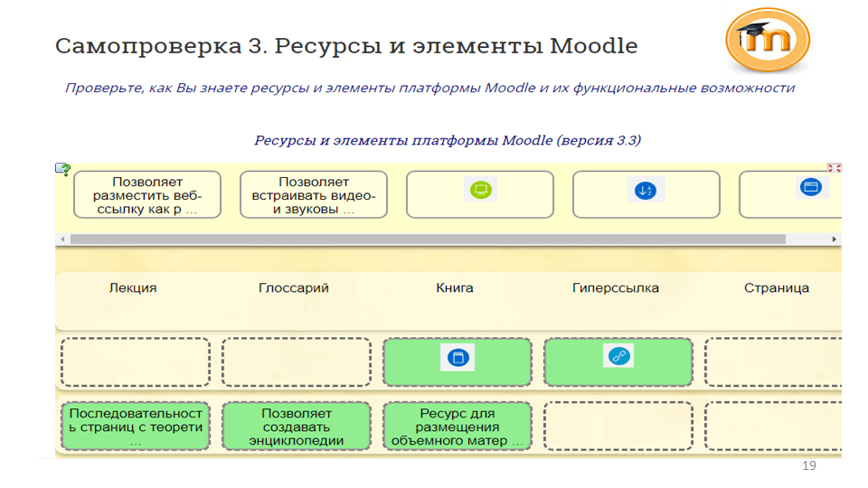Click empty icon slot under Глоссарий
This screenshot has height=488, width=868.
[x=297, y=362]
